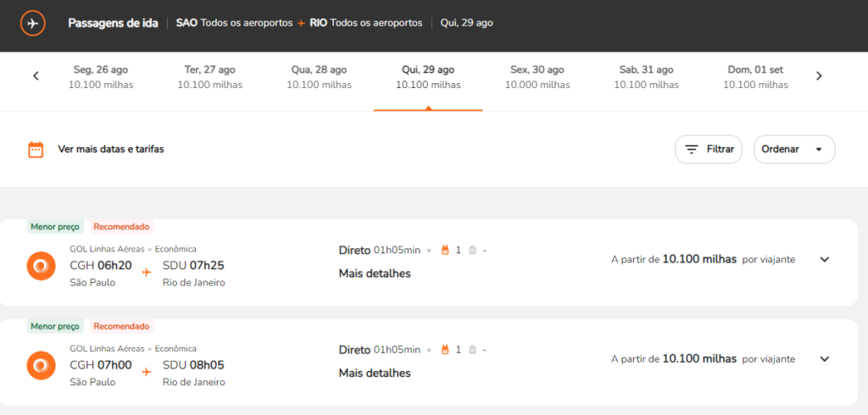Go to next dates with right arrow
Viewport: 868px width, 415px height.
pyautogui.click(x=820, y=76)
